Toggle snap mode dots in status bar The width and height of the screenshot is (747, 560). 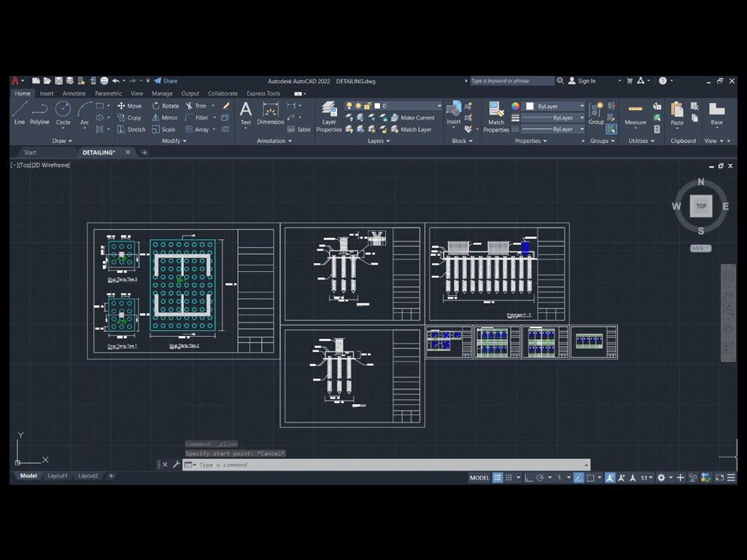(509, 478)
